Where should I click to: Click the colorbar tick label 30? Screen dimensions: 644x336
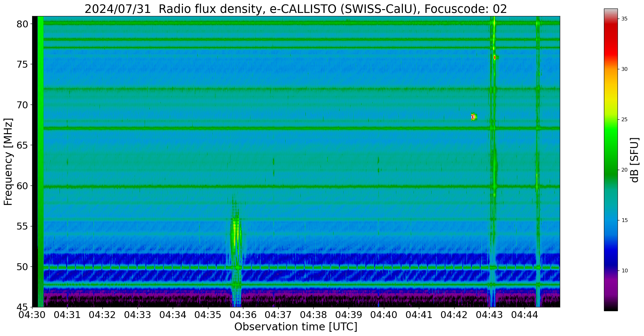[624, 69]
